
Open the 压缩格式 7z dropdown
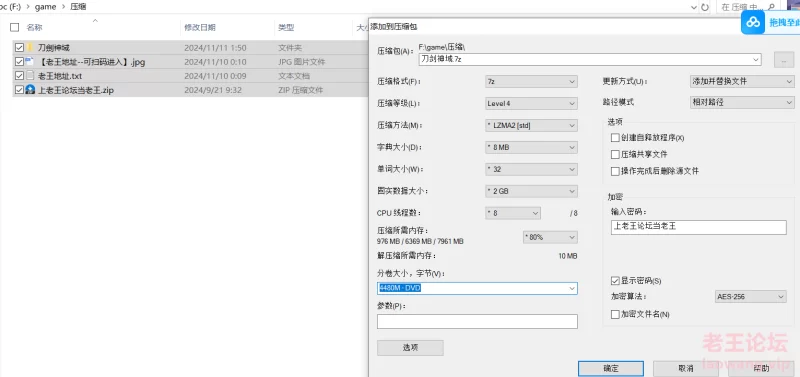(532, 82)
